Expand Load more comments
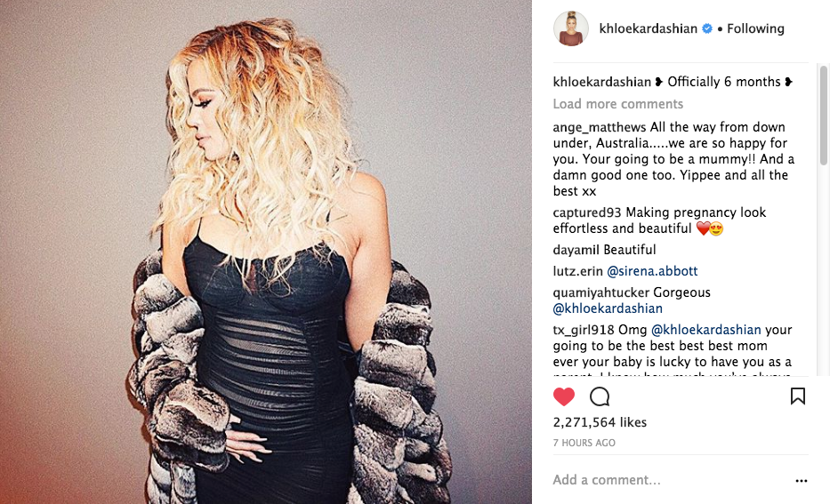The width and height of the screenshot is (830, 504). click(x=617, y=104)
